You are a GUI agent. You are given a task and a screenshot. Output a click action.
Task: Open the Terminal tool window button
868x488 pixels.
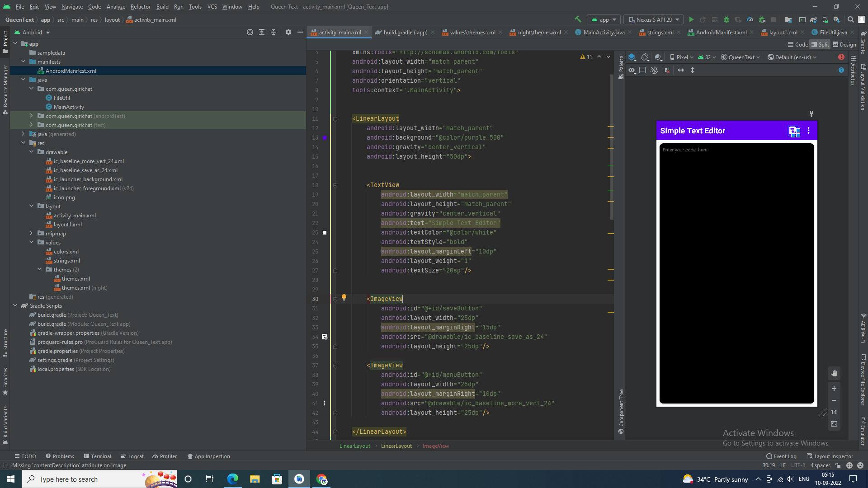point(97,456)
